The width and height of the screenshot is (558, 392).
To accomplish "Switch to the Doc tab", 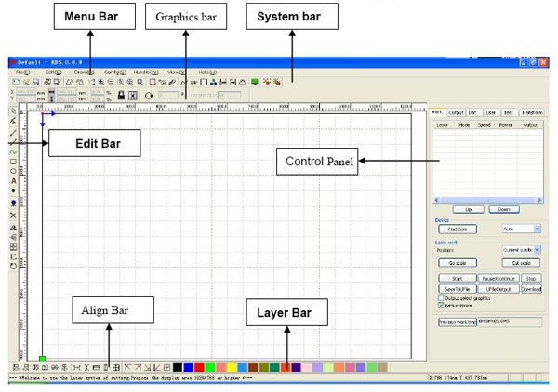I will point(472,112).
